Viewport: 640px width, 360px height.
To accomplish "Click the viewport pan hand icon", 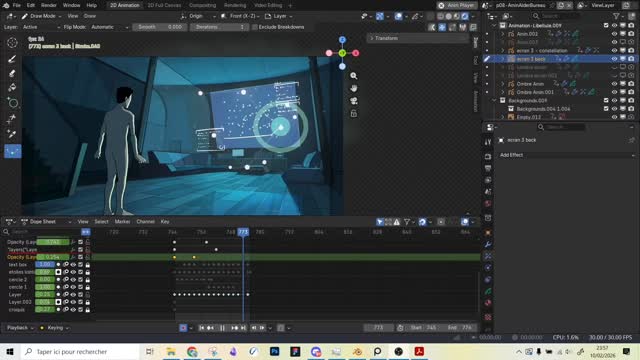I will point(353,88).
